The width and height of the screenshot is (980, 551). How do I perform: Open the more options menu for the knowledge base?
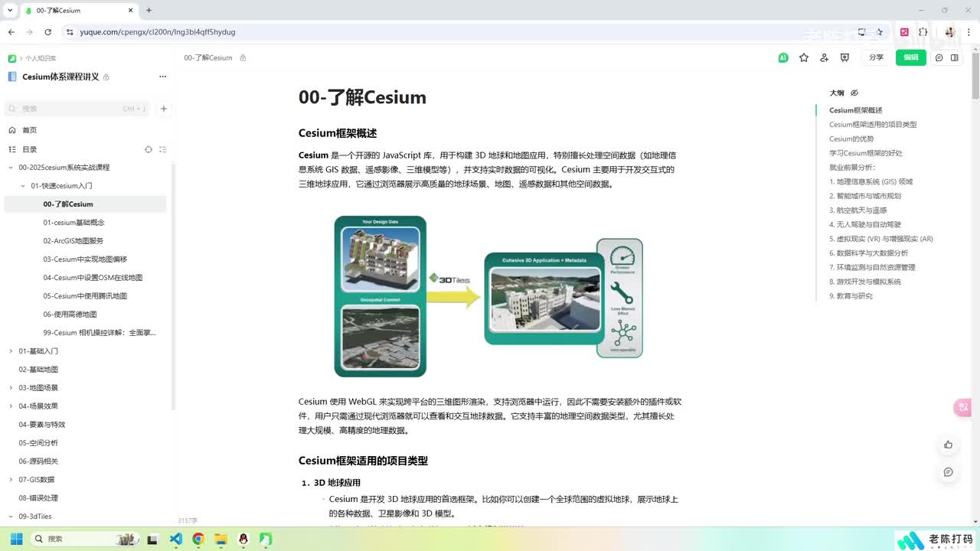click(x=162, y=77)
